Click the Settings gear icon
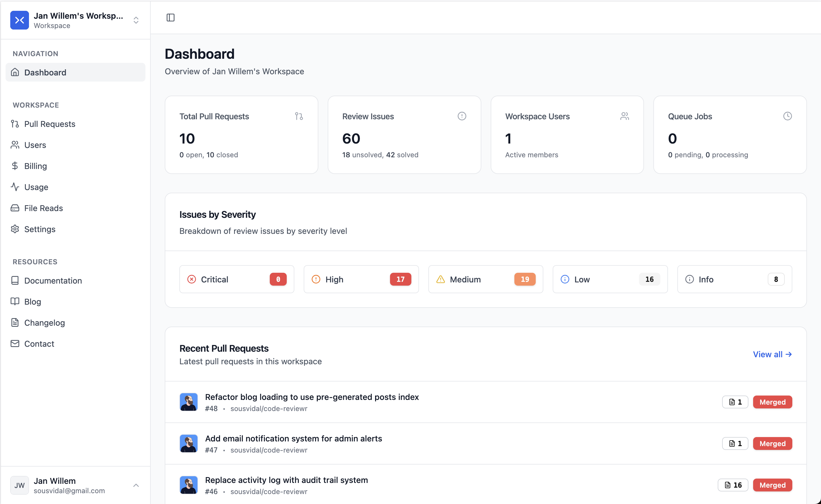Screen dimensions: 821x504 point(15,229)
